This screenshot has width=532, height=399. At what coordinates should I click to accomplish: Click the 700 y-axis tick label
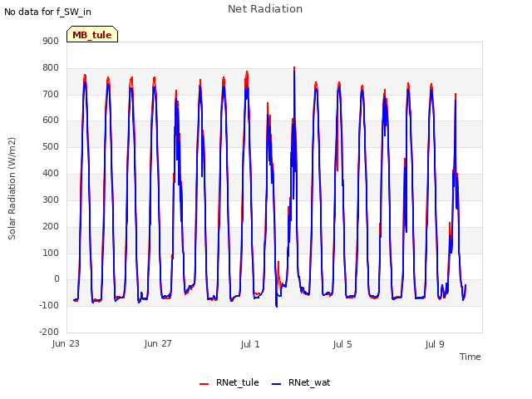(51, 94)
